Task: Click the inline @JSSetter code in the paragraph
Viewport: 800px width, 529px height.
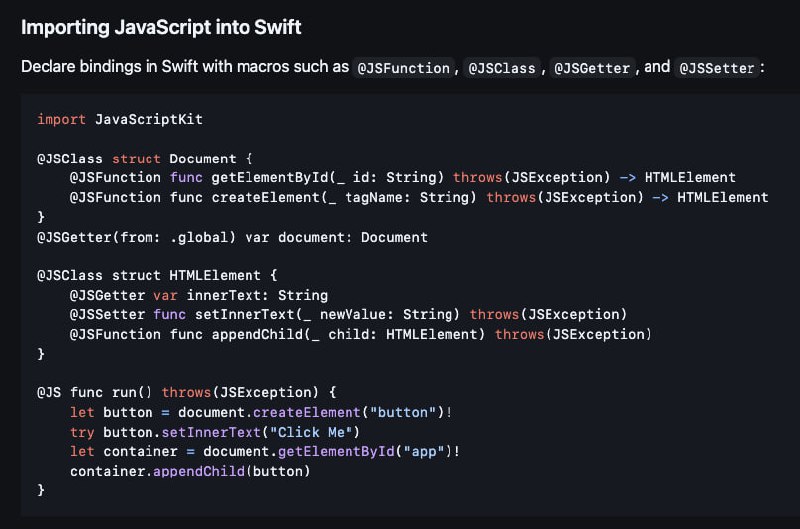Action: [x=717, y=69]
